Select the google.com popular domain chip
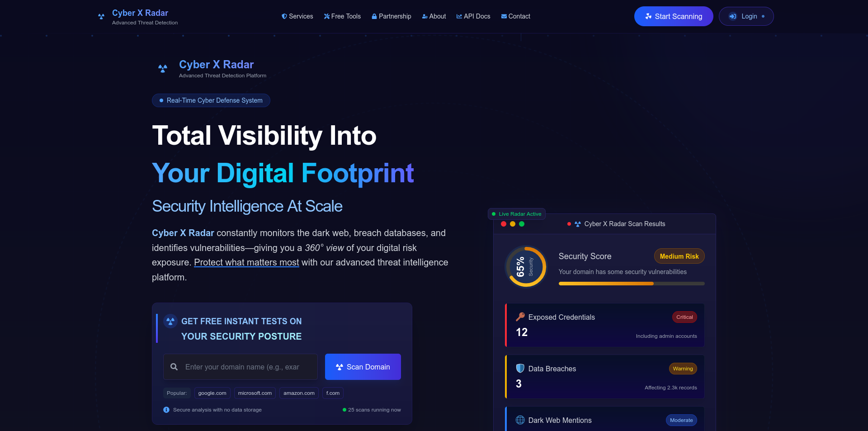Viewport: 868px width, 431px height. [212, 393]
